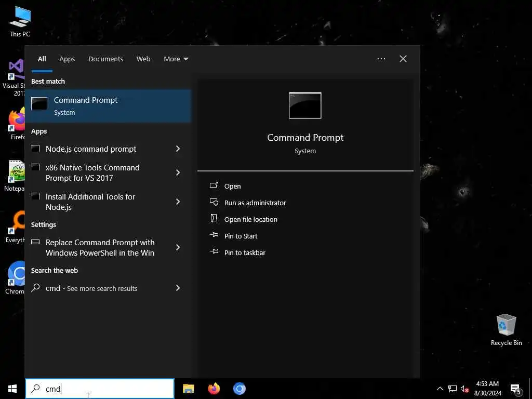Open Command Prompt best match result

click(x=108, y=106)
